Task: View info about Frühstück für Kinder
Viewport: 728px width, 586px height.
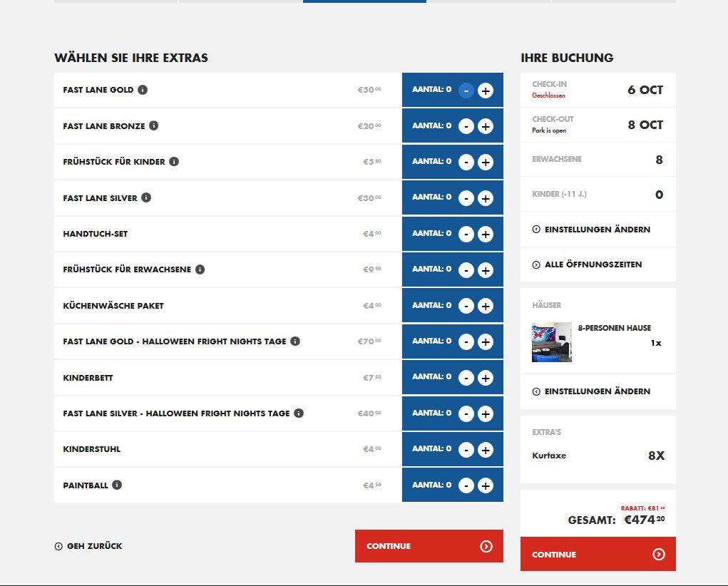Action: pos(174,162)
